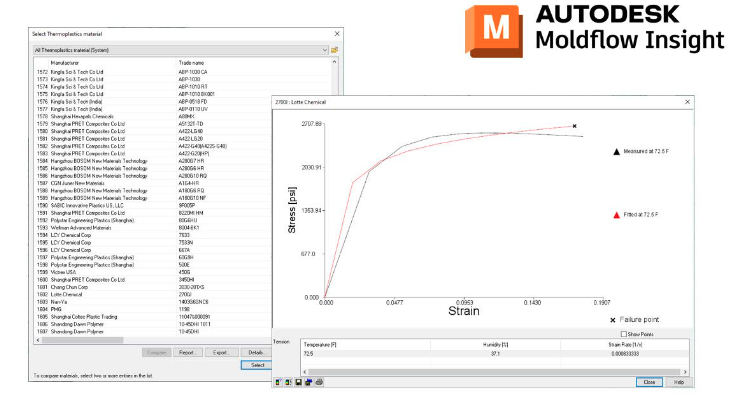Select row 1603 Nan-Ya
Image resolution: width=729 pixels, height=405 pixels.
click(x=153, y=302)
